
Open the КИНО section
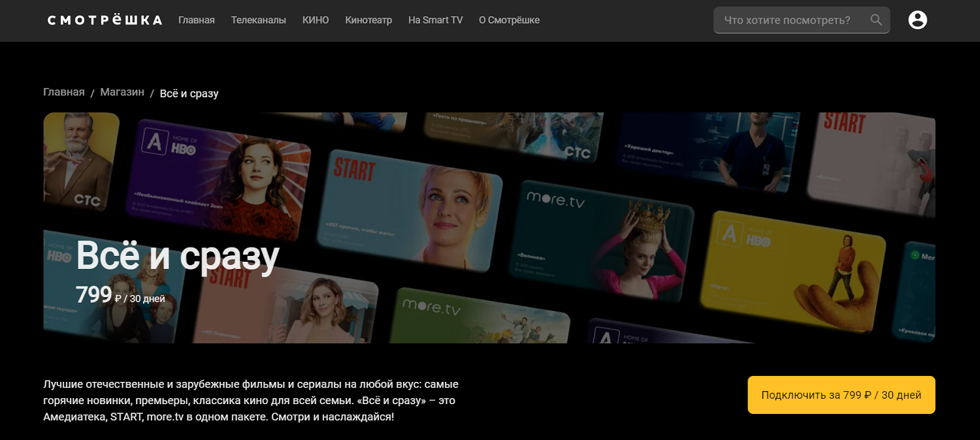click(x=316, y=20)
